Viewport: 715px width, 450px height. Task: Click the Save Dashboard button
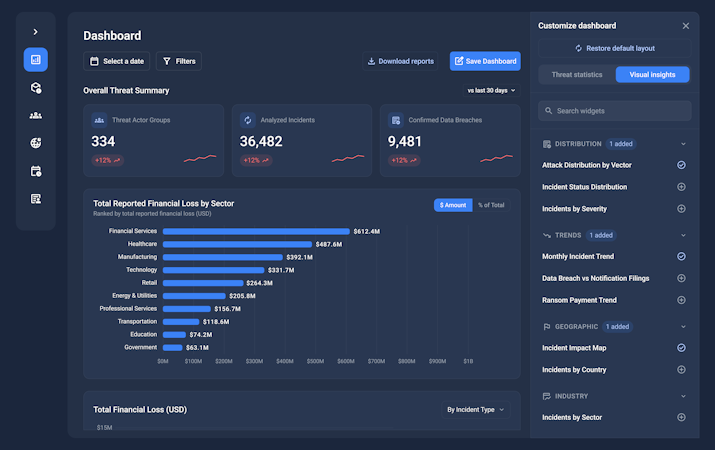(x=485, y=61)
